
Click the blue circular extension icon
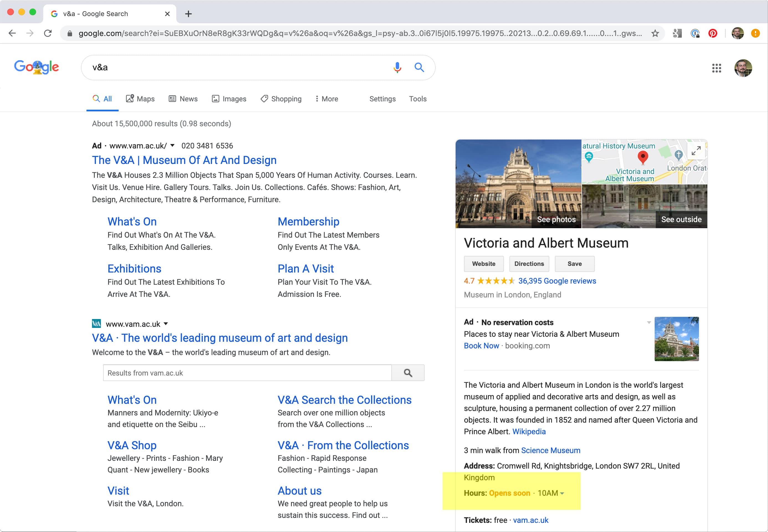coord(695,33)
